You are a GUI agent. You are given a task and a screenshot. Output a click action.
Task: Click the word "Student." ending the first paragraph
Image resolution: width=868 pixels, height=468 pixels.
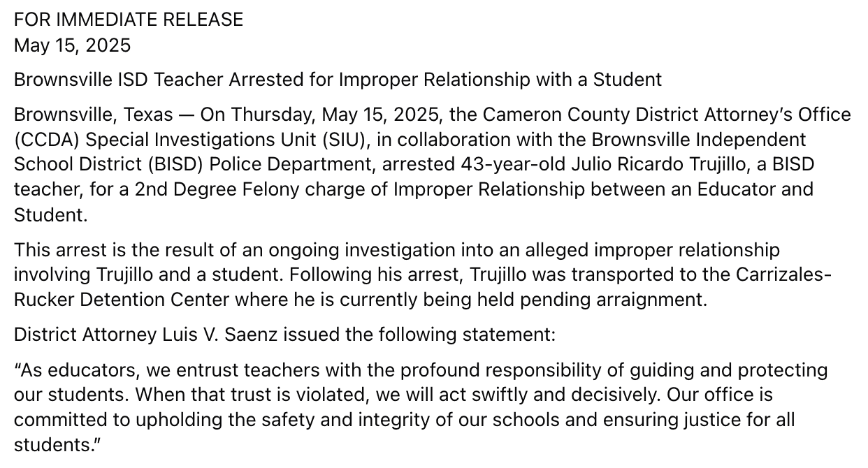click(x=51, y=217)
